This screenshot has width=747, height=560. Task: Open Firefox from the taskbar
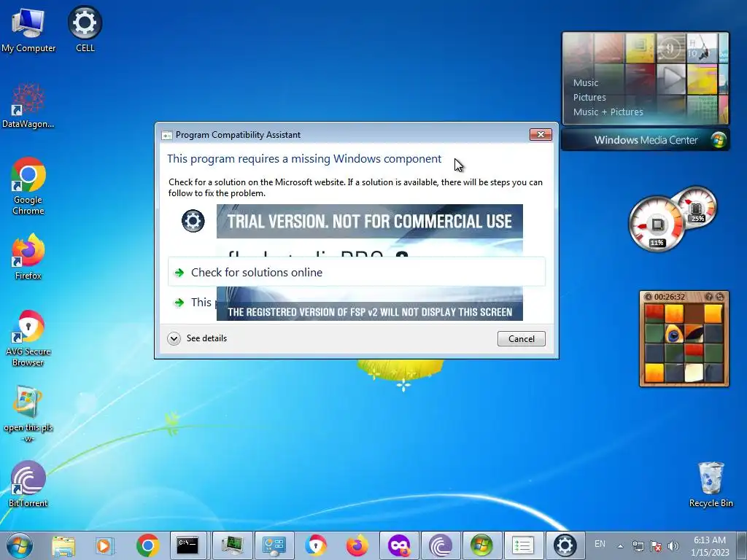[x=357, y=545]
